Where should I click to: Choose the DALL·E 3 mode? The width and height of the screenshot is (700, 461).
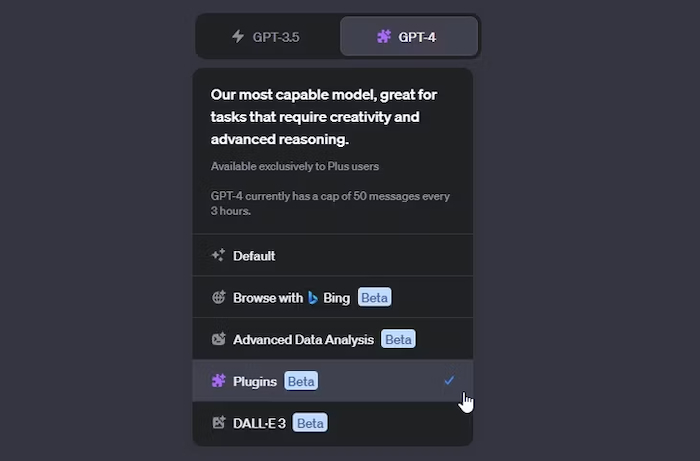[333, 423]
